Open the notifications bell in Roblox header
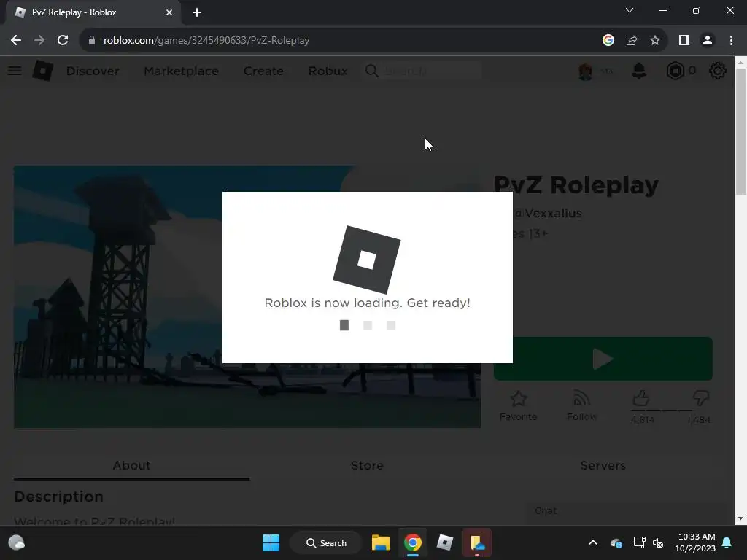The image size is (747, 560). tap(639, 71)
